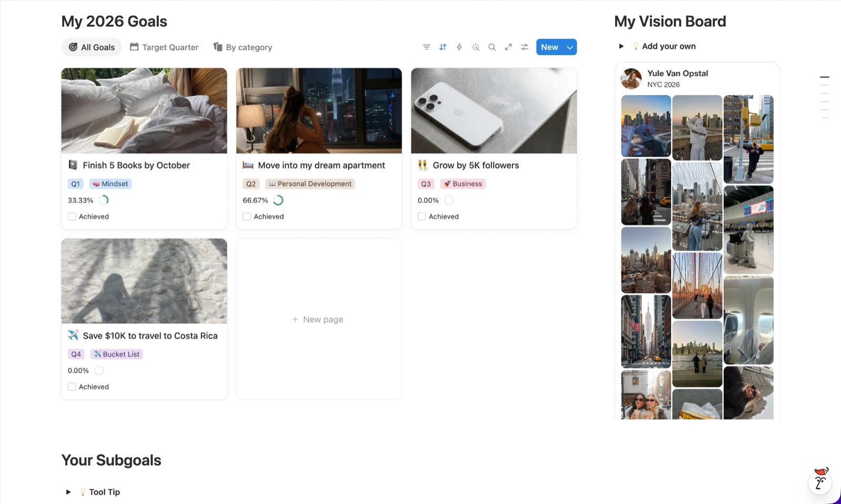Click the airplane icon beside Costa Rica goal
The height and width of the screenshot is (504, 841).
point(73,335)
